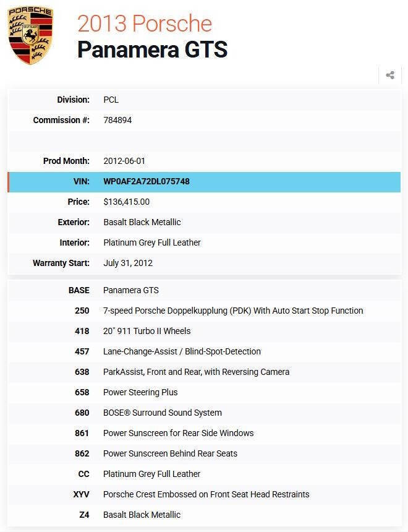Click the Porsche crest logo
408x532 pixels.
(30, 36)
